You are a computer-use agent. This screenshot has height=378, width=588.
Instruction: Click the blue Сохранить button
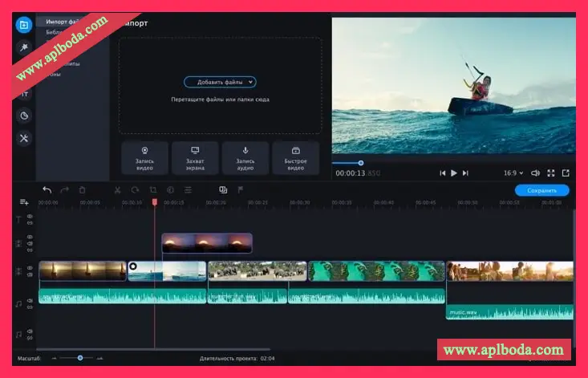[542, 190]
